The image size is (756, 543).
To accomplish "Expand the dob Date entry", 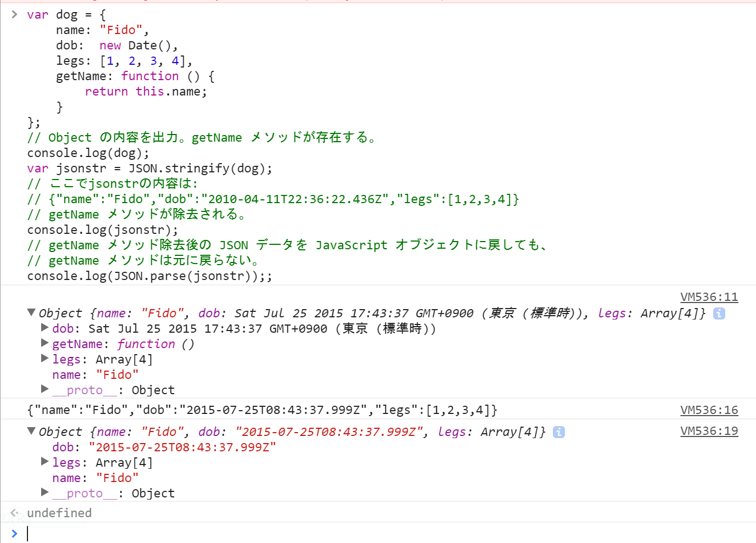I will 44,327.
